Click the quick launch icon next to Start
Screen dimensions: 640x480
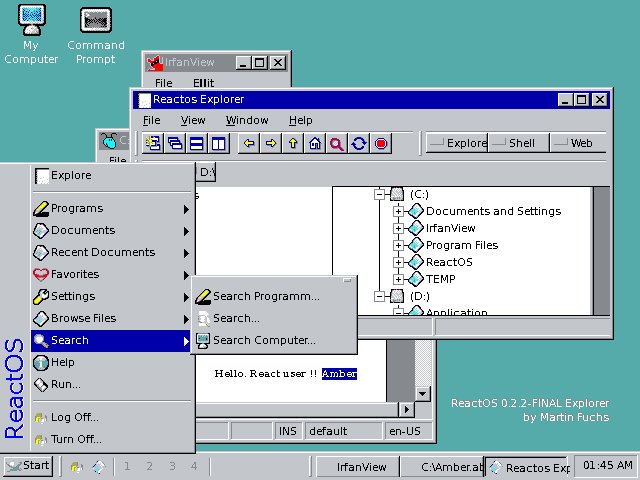click(76, 466)
